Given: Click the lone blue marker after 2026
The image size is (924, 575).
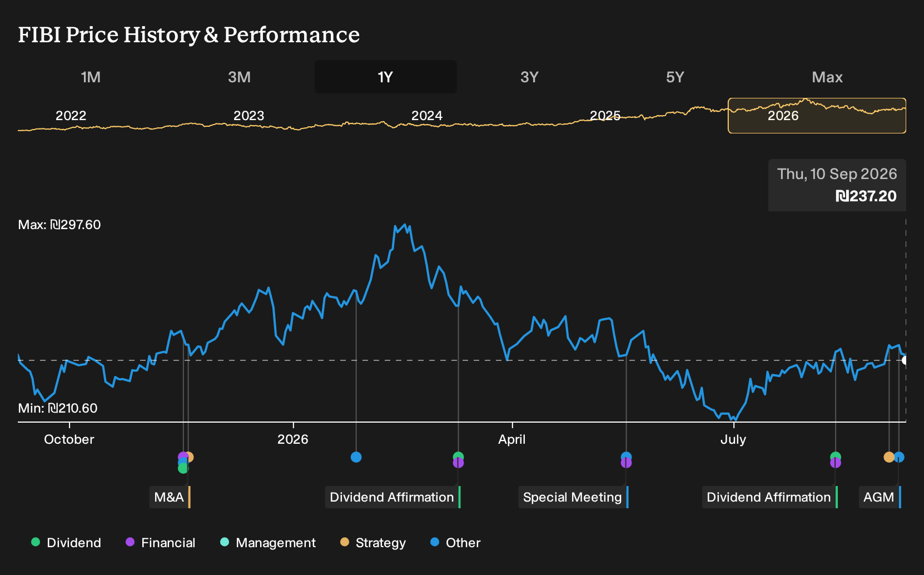Looking at the screenshot, I should tap(356, 457).
